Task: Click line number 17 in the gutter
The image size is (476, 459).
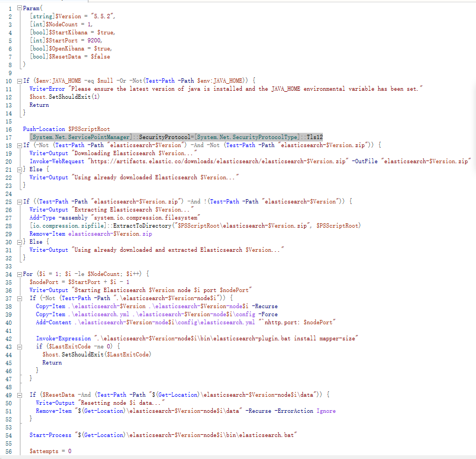Action: click(x=9, y=137)
